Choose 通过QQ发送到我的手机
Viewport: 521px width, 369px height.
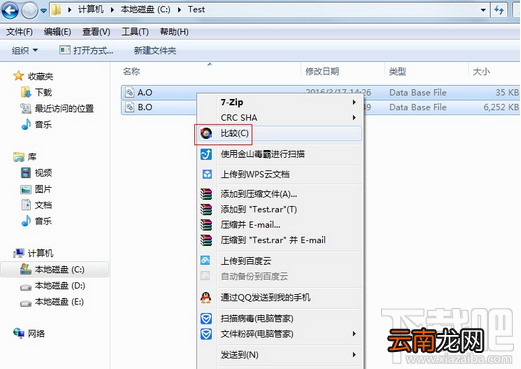coord(266,297)
